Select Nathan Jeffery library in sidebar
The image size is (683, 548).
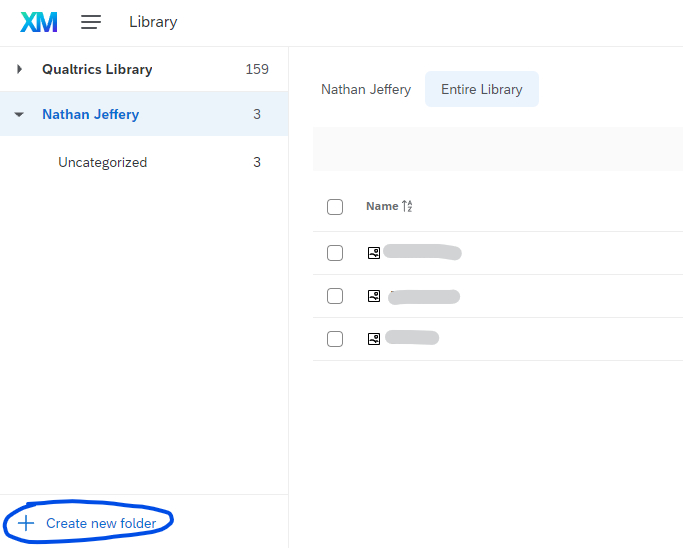pyautogui.click(x=90, y=115)
